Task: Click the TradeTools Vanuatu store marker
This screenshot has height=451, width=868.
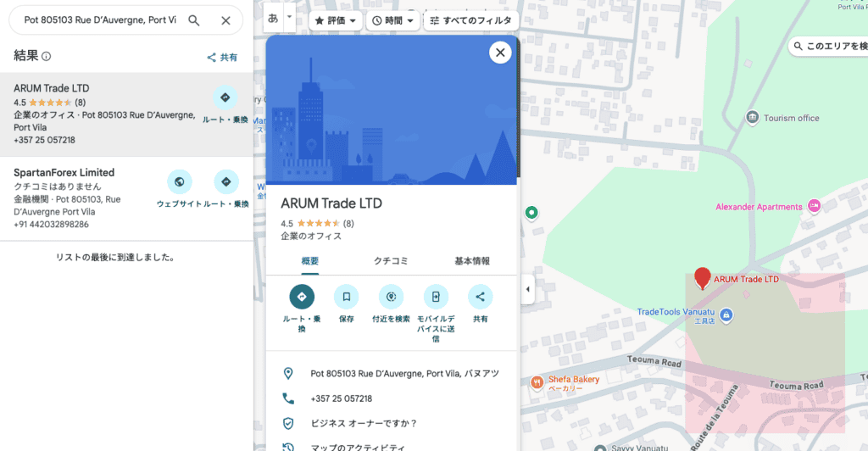Action: point(726,315)
